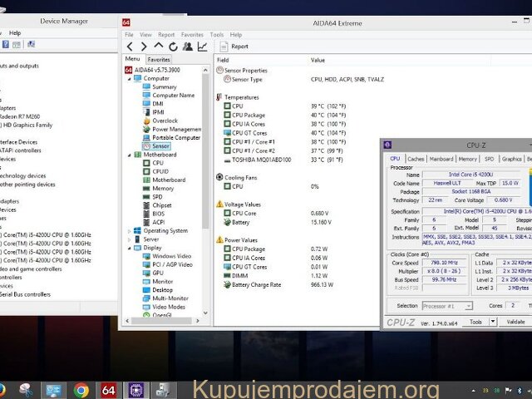Viewport: 532px width, 399px height.
Task: Open the graph chart icon in toolbar
Action: 202,47
